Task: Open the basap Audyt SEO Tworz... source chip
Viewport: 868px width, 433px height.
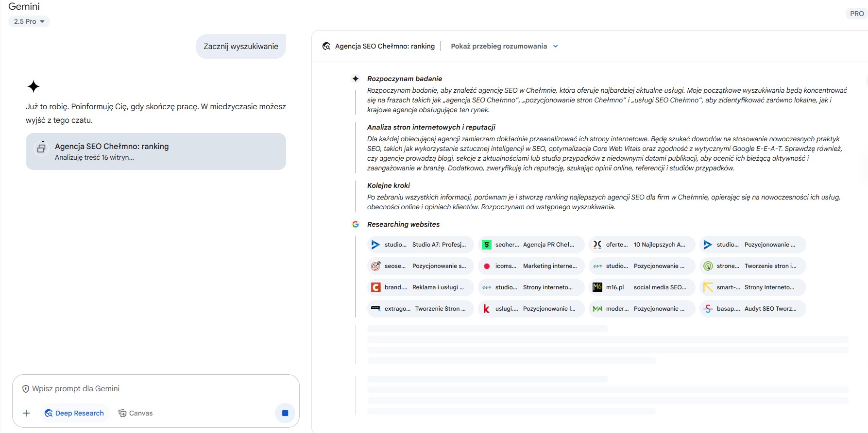Action: pyautogui.click(x=752, y=309)
